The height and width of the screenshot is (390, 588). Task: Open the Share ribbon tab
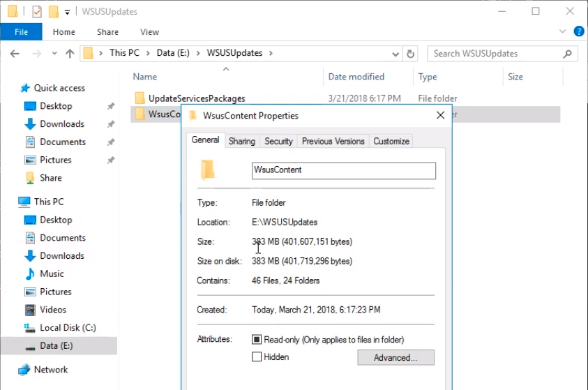tap(107, 32)
